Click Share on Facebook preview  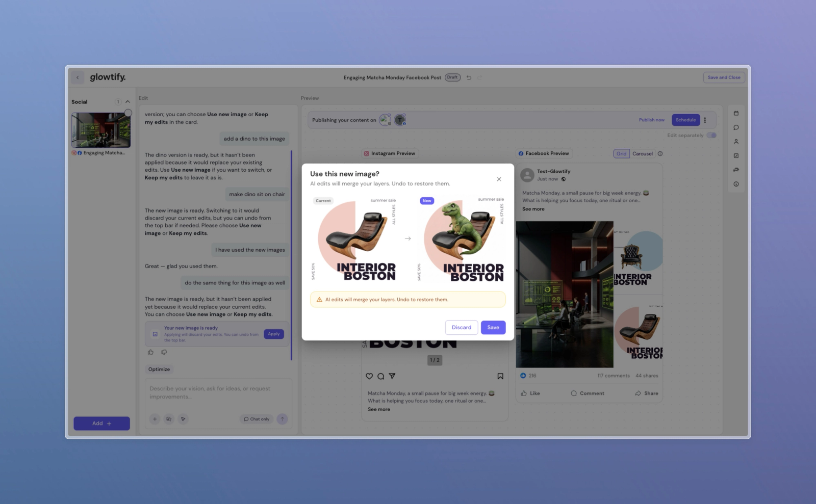tap(647, 393)
